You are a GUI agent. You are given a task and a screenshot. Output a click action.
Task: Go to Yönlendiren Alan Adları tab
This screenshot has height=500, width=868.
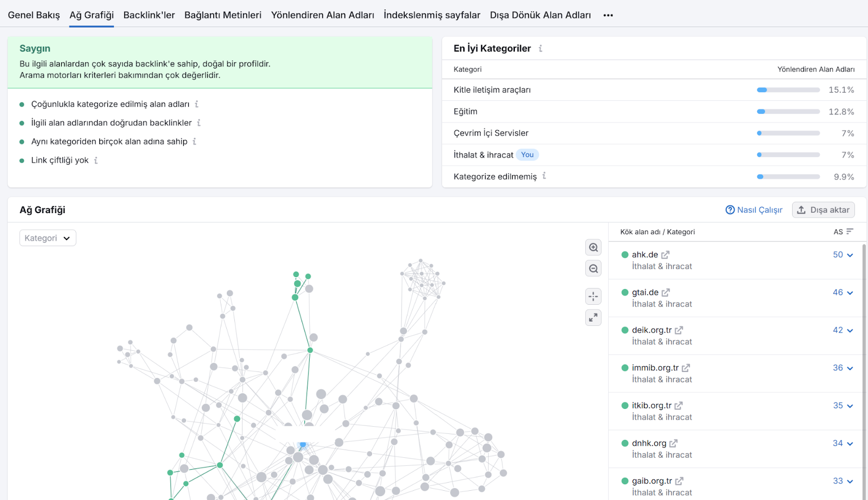click(323, 15)
